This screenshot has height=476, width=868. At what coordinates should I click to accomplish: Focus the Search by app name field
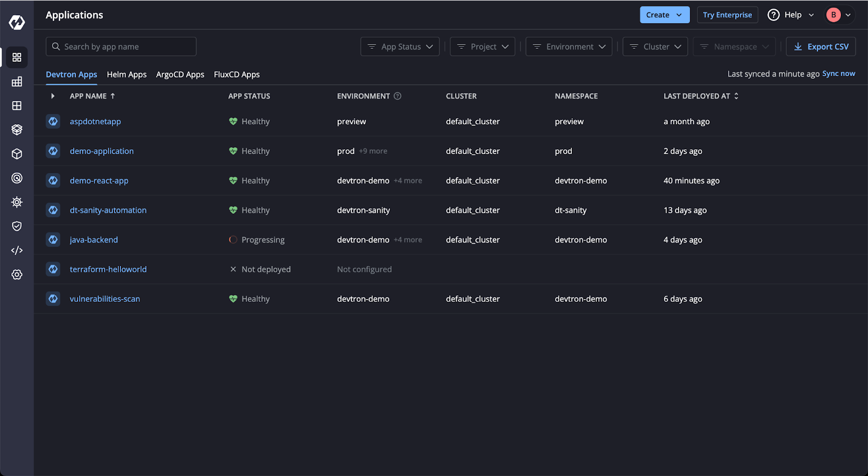click(x=121, y=47)
